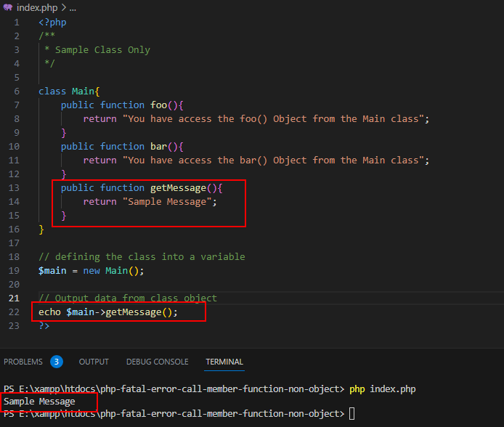Click line number 13 in the gutter

(x=14, y=187)
